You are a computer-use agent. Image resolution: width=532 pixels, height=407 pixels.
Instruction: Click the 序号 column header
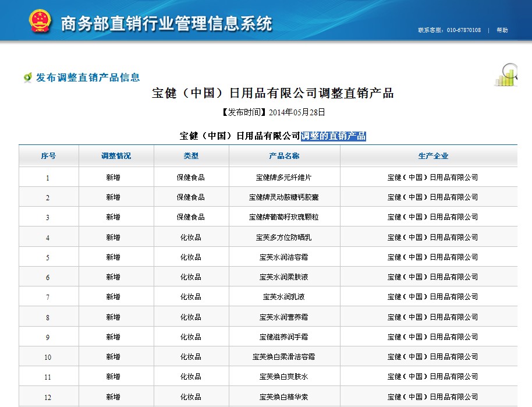(x=48, y=156)
